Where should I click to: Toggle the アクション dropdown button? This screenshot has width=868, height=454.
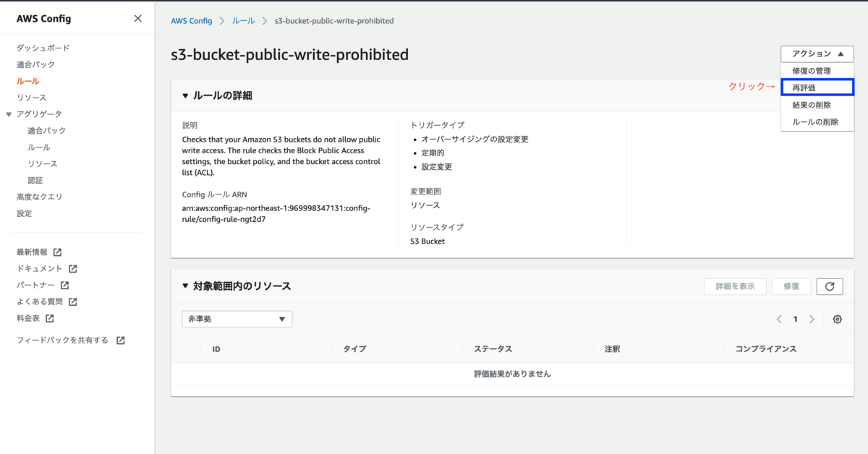coord(817,53)
